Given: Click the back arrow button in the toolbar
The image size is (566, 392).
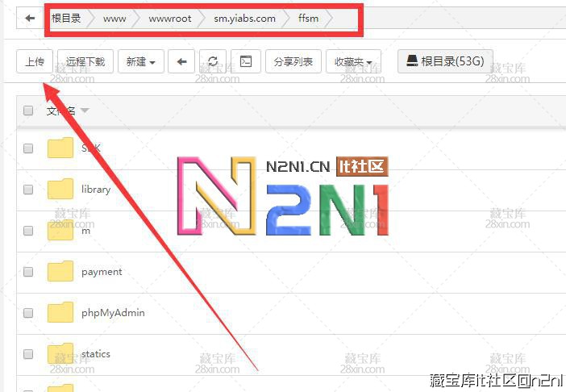Looking at the screenshot, I should click(x=181, y=61).
